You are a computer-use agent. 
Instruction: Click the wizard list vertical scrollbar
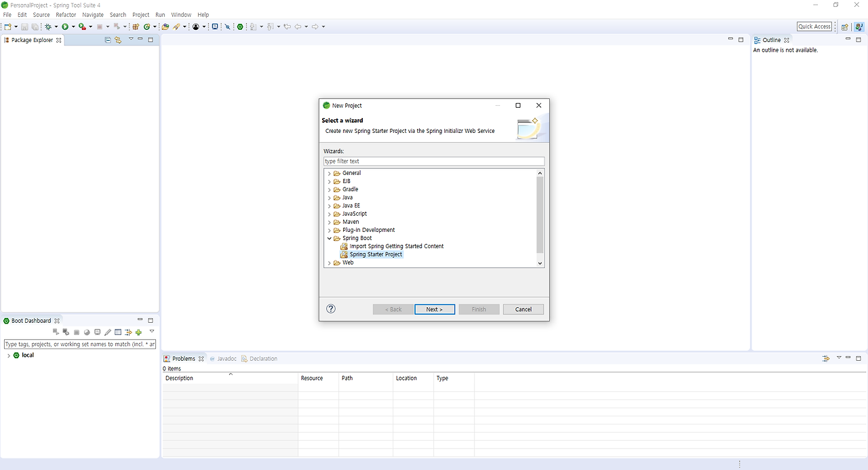click(x=540, y=214)
